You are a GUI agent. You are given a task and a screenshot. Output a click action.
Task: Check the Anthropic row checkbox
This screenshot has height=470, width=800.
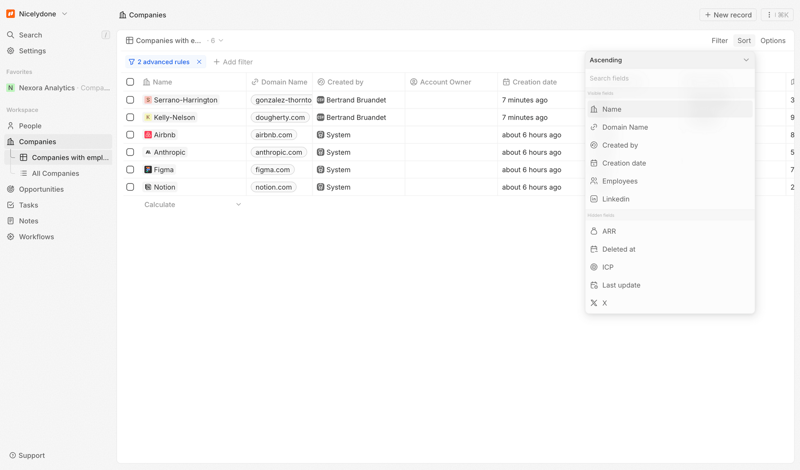click(x=130, y=152)
